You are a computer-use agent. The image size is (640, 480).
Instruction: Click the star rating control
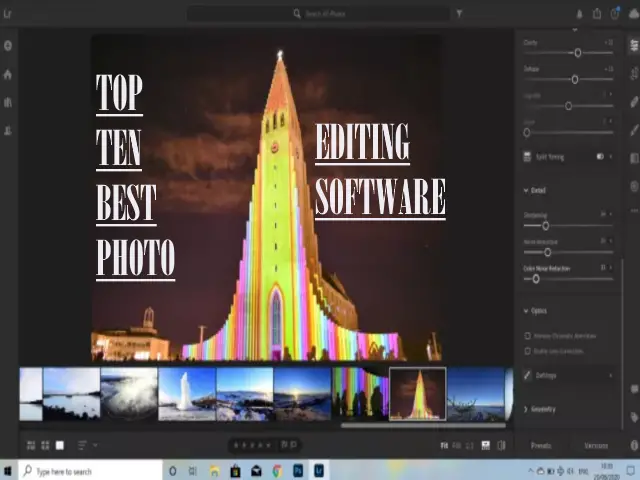[252, 445]
